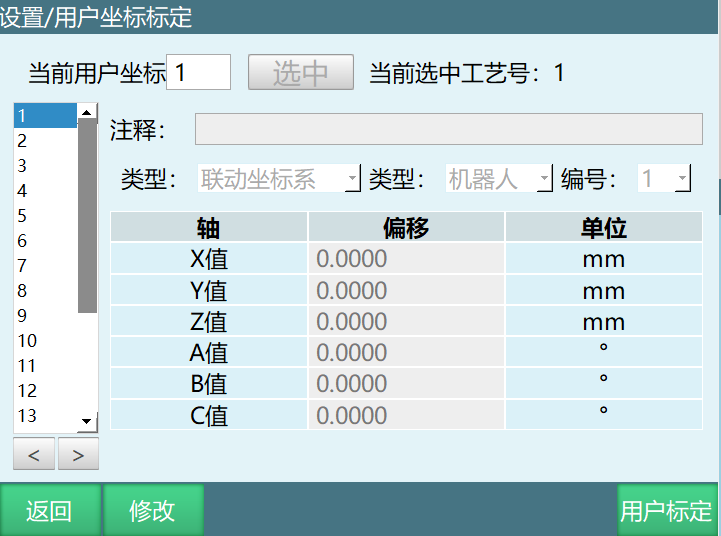Click the 偏移 column header
The image size is (721, 536).
(406, 228)
